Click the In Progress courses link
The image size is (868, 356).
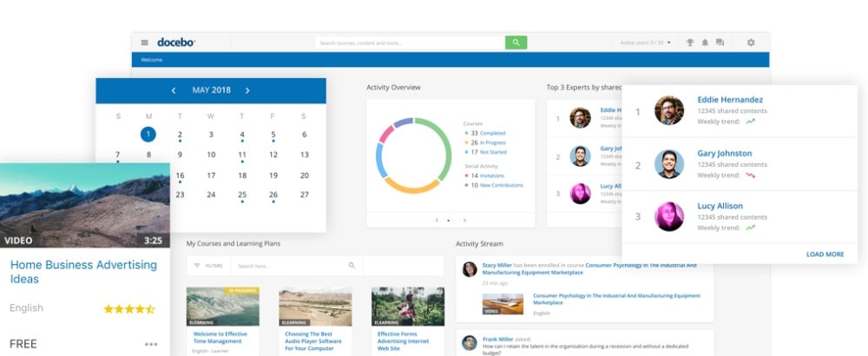point(492,143)
